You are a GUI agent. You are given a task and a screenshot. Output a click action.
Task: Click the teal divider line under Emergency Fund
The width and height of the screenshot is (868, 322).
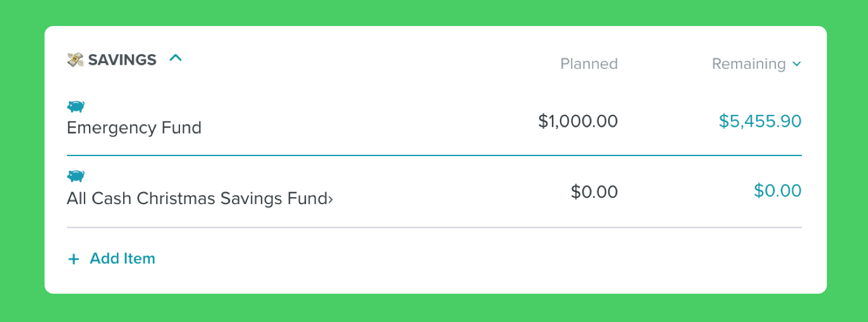click(435, 156)
